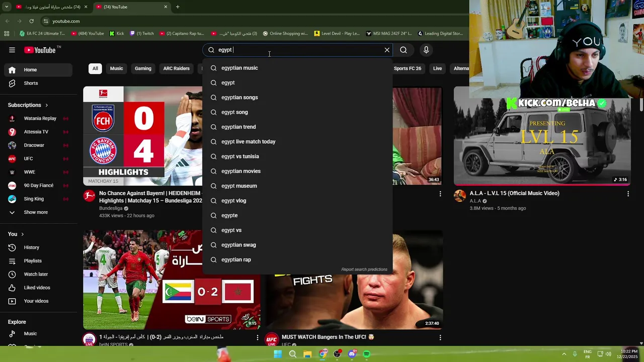This screenshot has height=362, width=644.
Task: Open more options for UFC Bangers video
Action: 440,337
